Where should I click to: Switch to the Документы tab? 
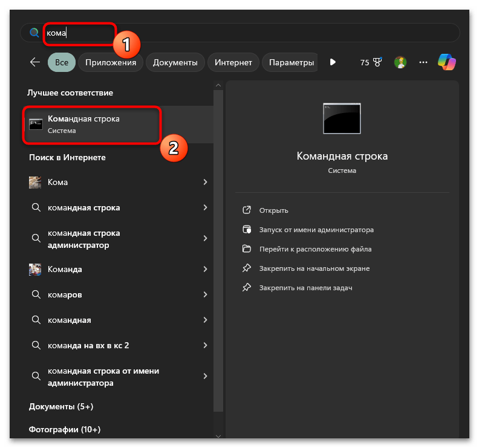pyautogui.click(x=175, y=62)
